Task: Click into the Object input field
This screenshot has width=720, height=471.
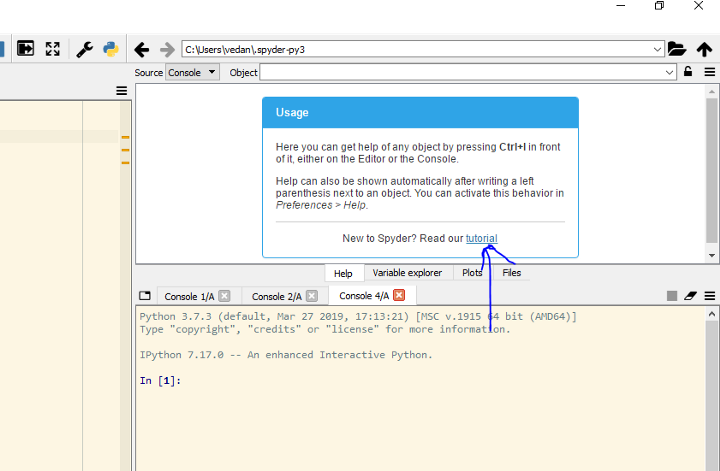Action: click(x=460, y=72)
